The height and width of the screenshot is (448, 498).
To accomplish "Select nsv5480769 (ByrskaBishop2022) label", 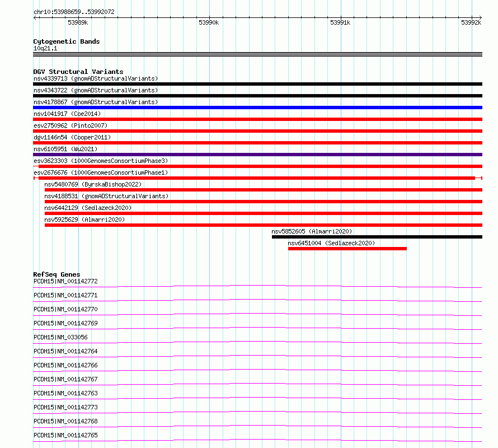I will click(x=93, y=184).
